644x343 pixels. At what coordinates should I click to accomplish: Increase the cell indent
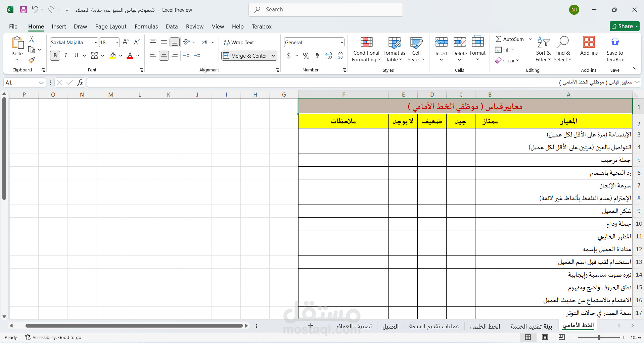coord(197,56)
